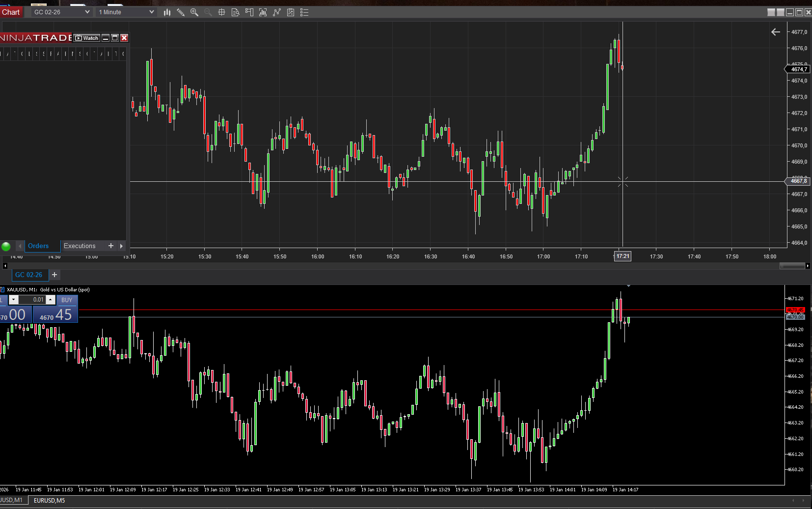Add new chart tab next to GC 02-26
Screen dimensions: 812x509
(54, 275)
